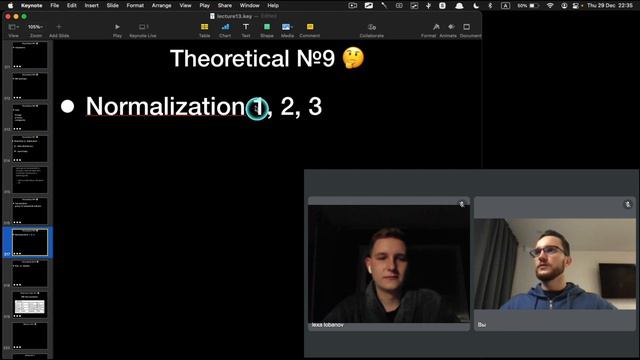Select the topmost slide thumbnail in the navigator

pyautogui.click(x=30, y=55)
